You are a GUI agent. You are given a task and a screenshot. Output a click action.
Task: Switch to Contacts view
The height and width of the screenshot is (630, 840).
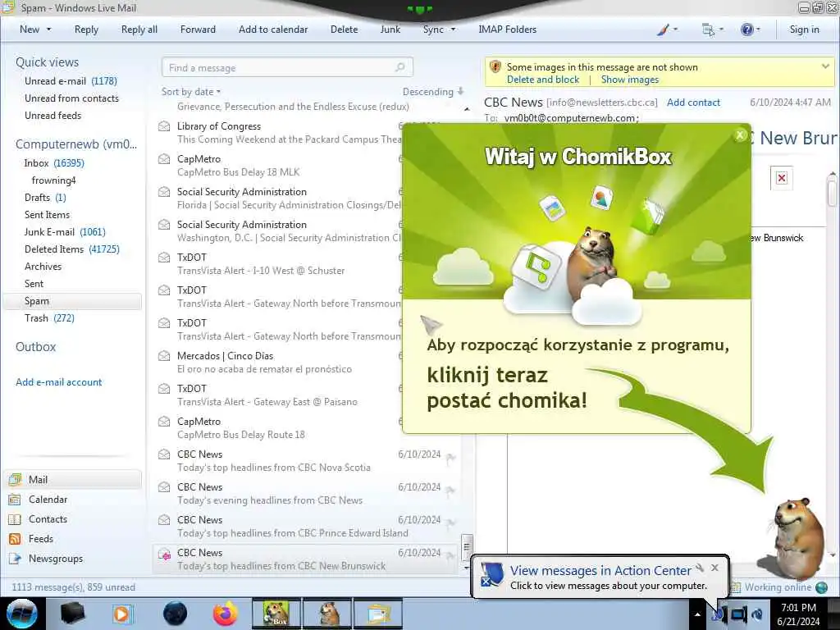[x=48, y=519]
